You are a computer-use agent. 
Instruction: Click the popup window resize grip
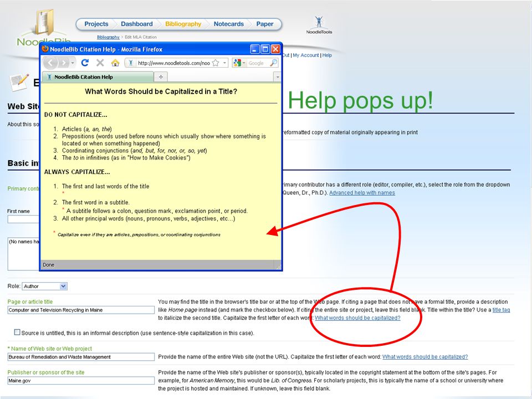(278, 267)
